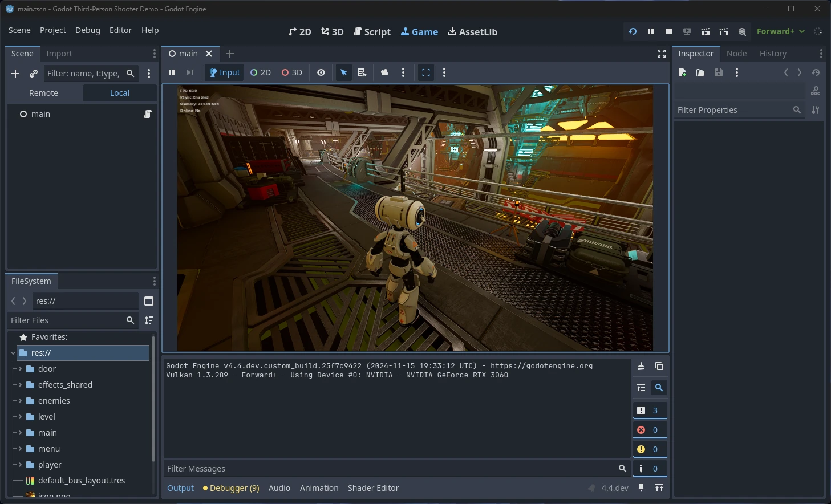
Task: Copy the Output log text
Action: click(x=659, y=366)
